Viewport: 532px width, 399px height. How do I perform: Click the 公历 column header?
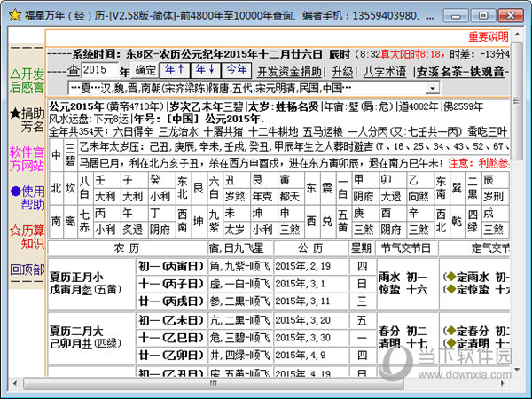tap(310, 248)
